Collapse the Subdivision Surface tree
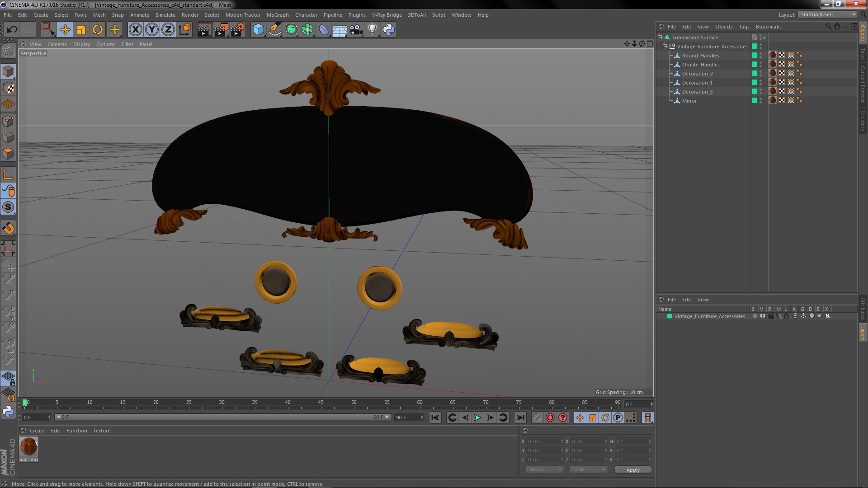Screen dimensions: 868x488 click(660, 37)
